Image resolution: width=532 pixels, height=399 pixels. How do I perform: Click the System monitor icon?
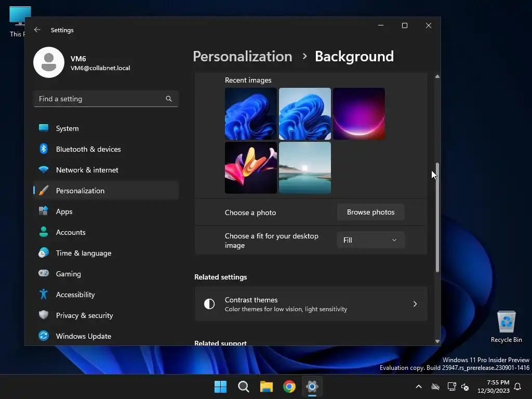(x=44, y=128)
